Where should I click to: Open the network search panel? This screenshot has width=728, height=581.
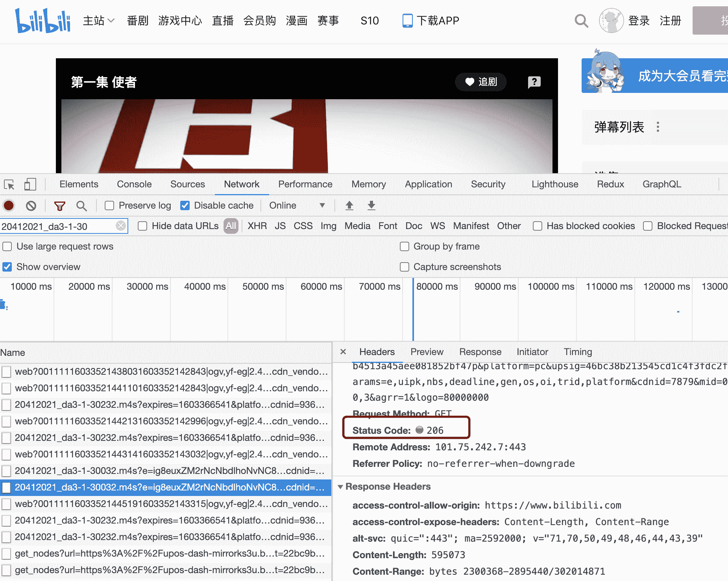pyautogui.click(x=82, y=205)
